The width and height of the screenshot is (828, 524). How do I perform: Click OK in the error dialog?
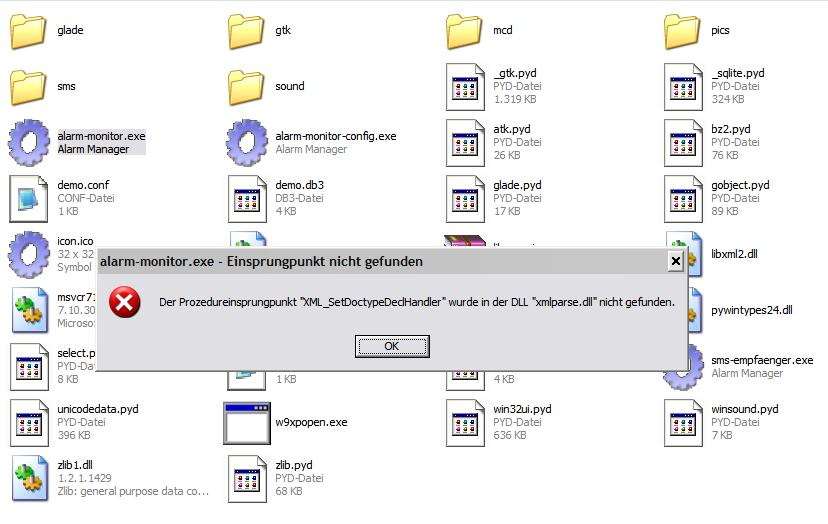(x=391, y=346)
